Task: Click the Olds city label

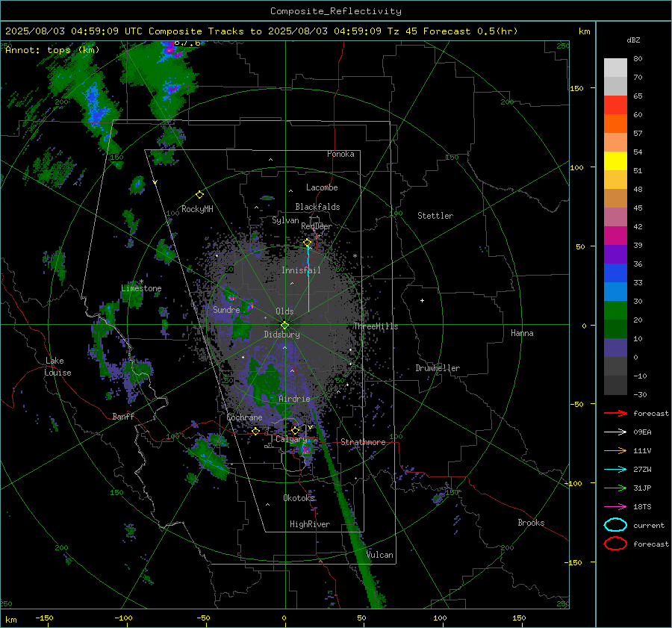Action: coord(284,311)
